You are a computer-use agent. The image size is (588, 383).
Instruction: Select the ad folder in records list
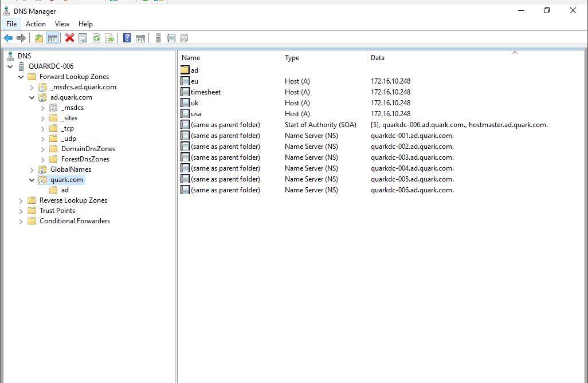coord(195,70)
